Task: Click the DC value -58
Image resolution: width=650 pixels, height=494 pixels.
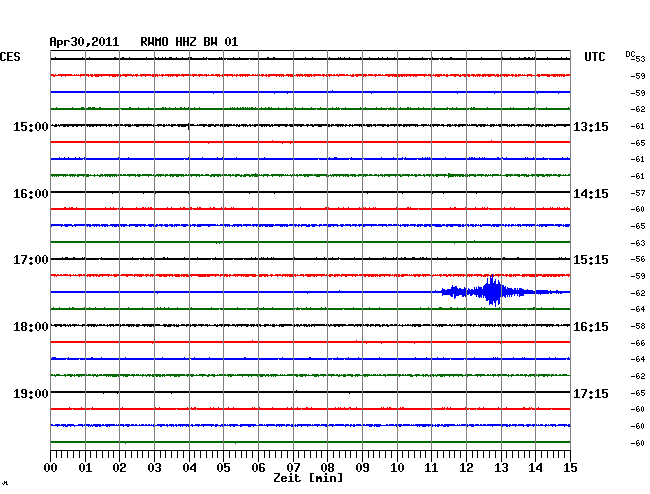Action: pyautogui.click(x=638, y=326)
